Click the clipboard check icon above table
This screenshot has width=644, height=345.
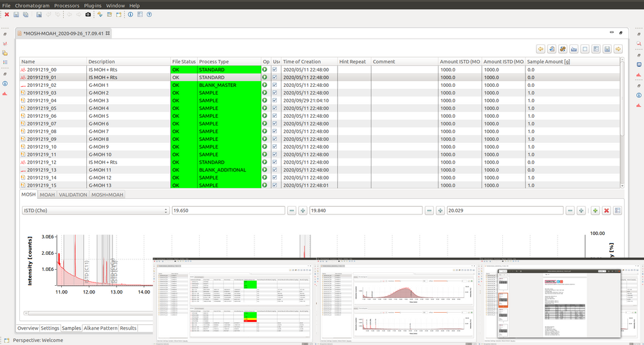click(552, 49)
